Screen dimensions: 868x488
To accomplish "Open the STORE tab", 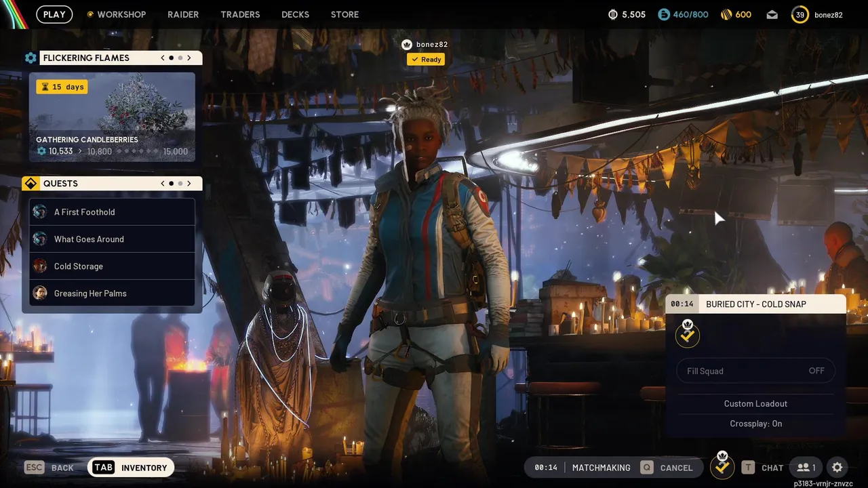I will (344, 14).
